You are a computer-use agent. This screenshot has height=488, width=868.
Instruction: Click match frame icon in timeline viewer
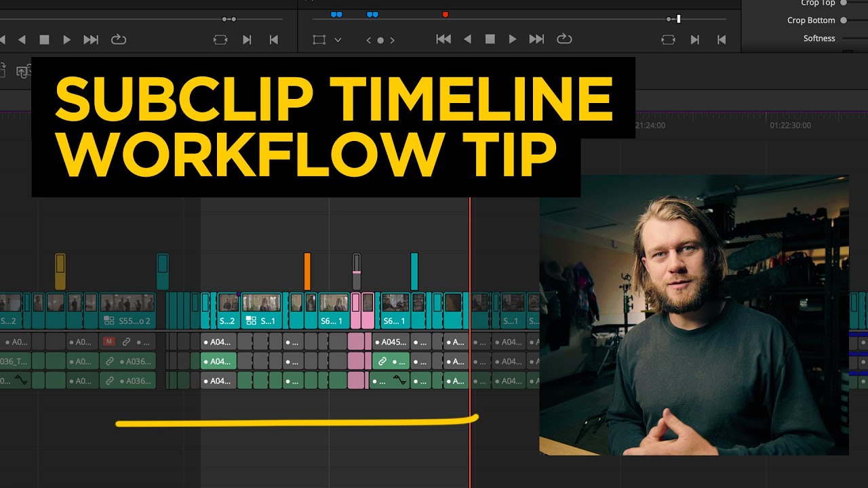click(x=668, y=40)
